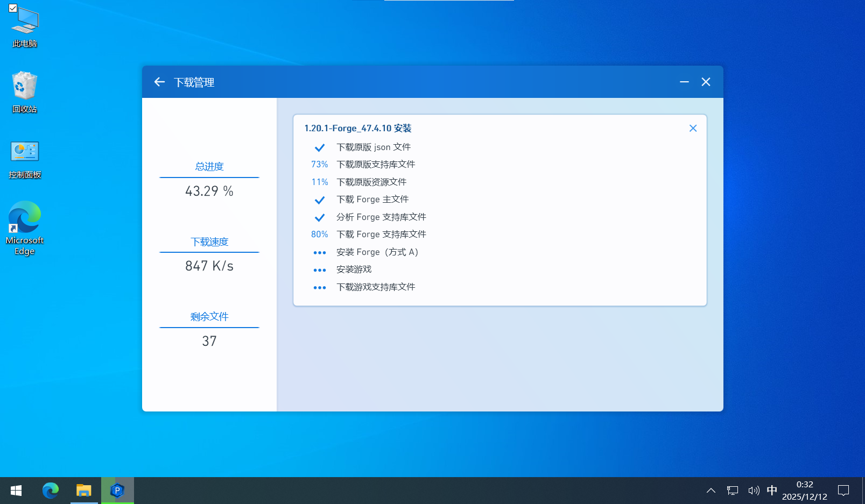Launch Edge from the taskbar
Screen dimensions: 865x504
click(x=51, y=491)
